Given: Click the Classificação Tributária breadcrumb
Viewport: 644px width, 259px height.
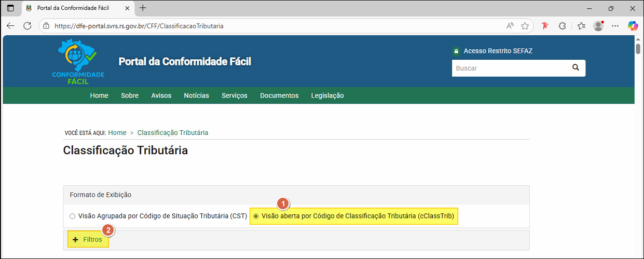Looking at the screenshot, I should coord(173,133).
